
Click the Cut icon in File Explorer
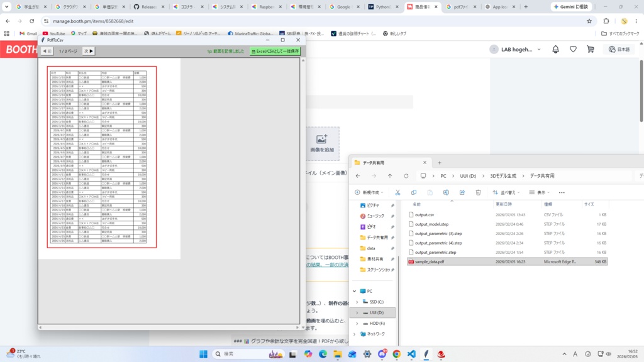[397, 192]
